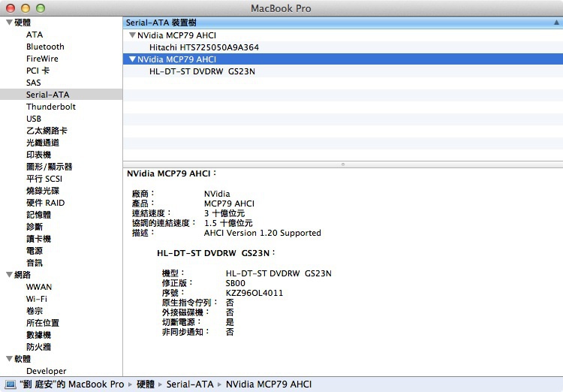The image size is (563, 392).
Task: Click the link speed value 3 十億位元
Action: click(x=224, y=213)
